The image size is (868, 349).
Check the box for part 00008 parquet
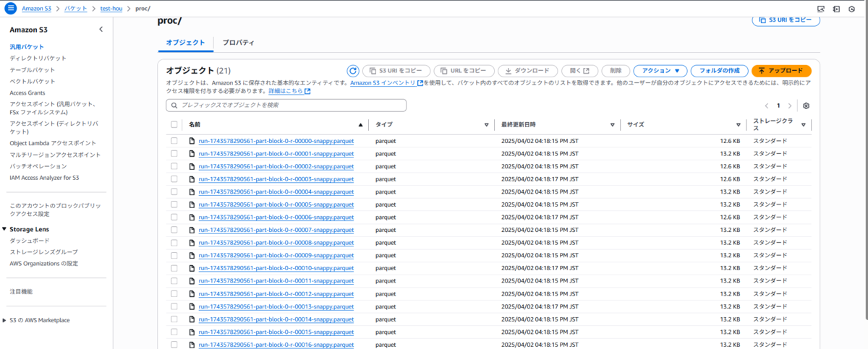coord(174,243)
